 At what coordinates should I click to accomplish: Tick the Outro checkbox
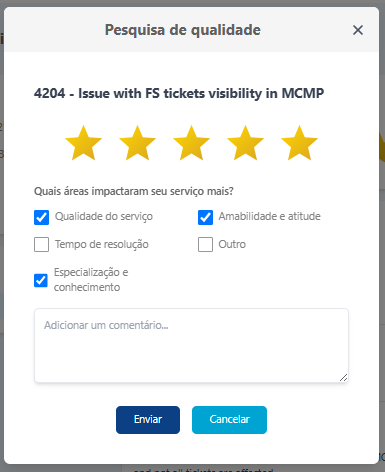click(x=205, y=244)
